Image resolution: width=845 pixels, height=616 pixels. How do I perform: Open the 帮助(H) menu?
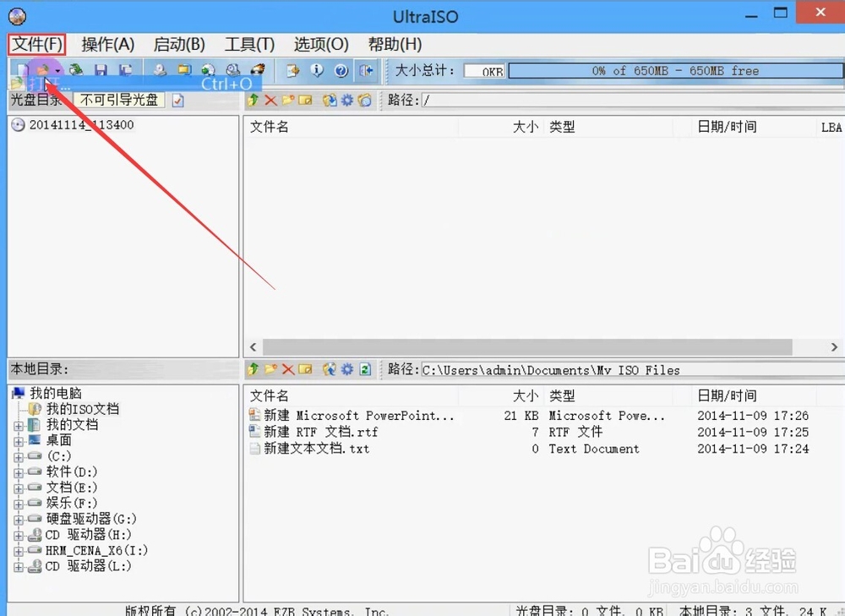click(x=395, y=44)
